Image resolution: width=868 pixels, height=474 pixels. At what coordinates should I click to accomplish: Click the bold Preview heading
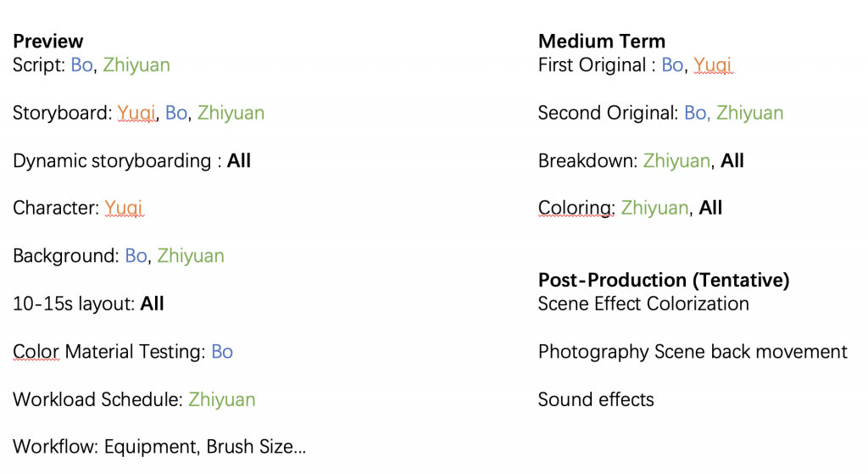click(x=48, y=42)
